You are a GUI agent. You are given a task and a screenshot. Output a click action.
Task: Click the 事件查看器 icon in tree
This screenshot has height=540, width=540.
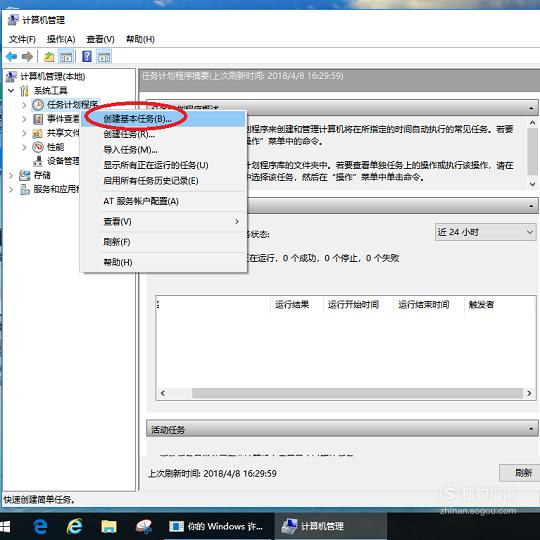point(38,119)
